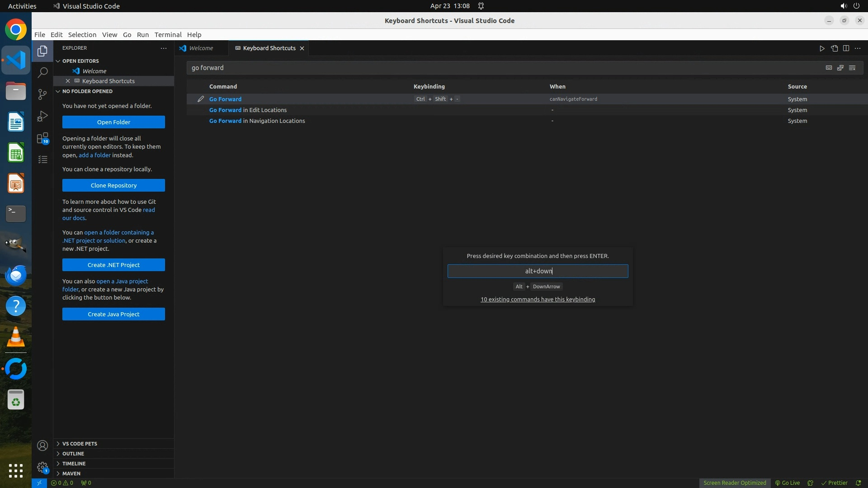Click the Clone Repository button
The height and width of the screenshot is (488, 868).
113,185
